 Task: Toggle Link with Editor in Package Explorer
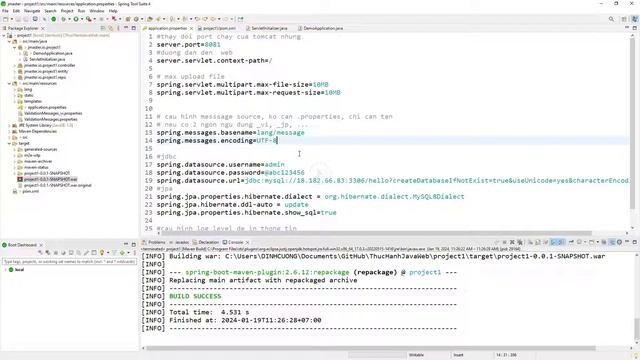[x=111, y=28]
